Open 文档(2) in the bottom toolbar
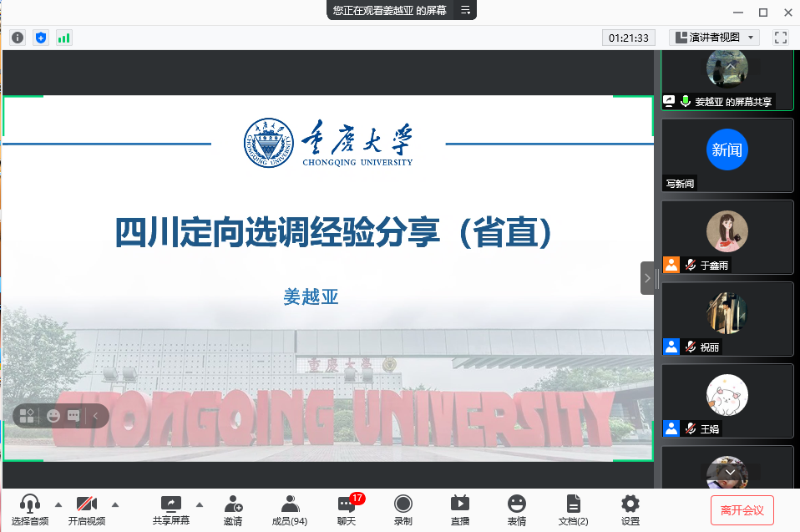 coord(573,509)
